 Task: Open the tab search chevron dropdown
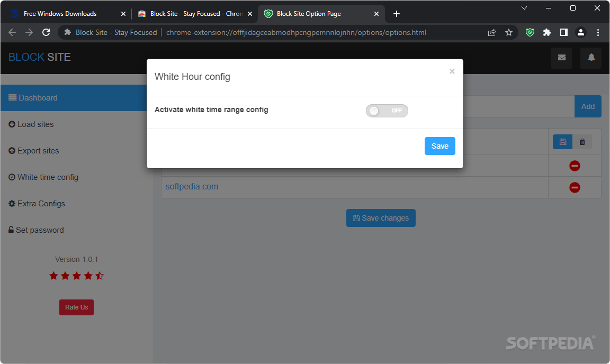coord(524,8)
